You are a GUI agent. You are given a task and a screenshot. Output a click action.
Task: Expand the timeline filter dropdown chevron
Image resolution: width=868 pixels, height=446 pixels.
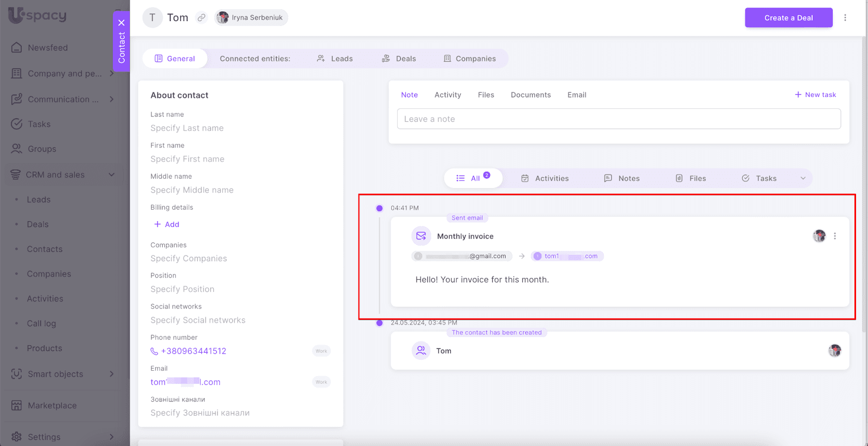pyautogui.click(x=803, y=178)
